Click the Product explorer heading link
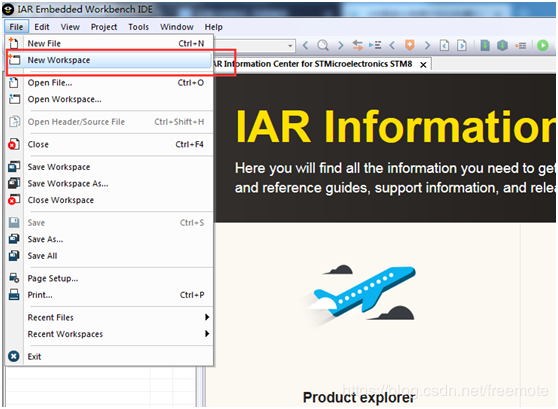558x409 pixels. 359,397
